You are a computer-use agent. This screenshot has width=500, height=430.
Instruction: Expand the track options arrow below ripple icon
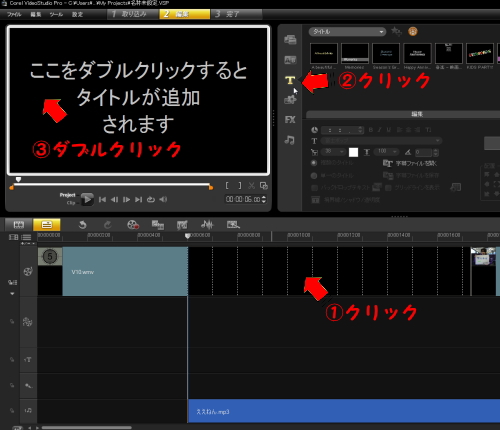[x=12, y=294]
